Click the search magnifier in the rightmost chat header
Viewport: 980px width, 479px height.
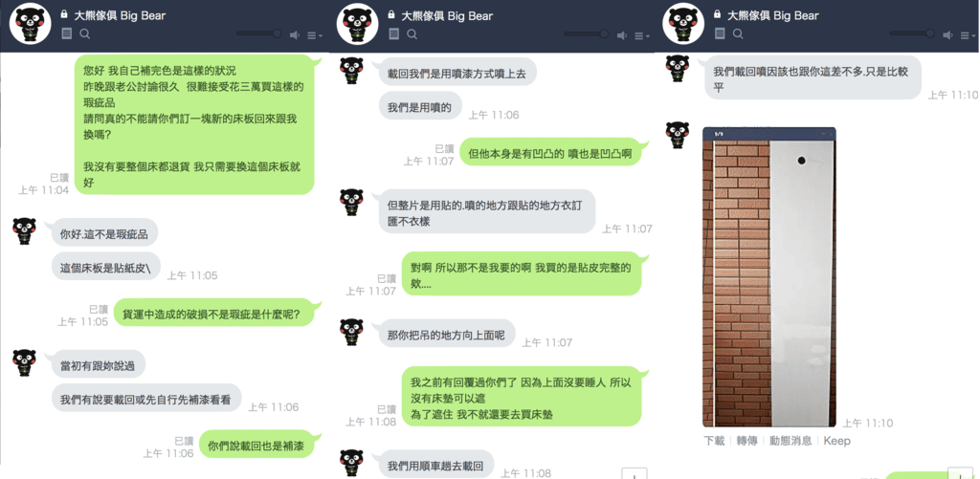pyautogui.click(x=738, y=34)
